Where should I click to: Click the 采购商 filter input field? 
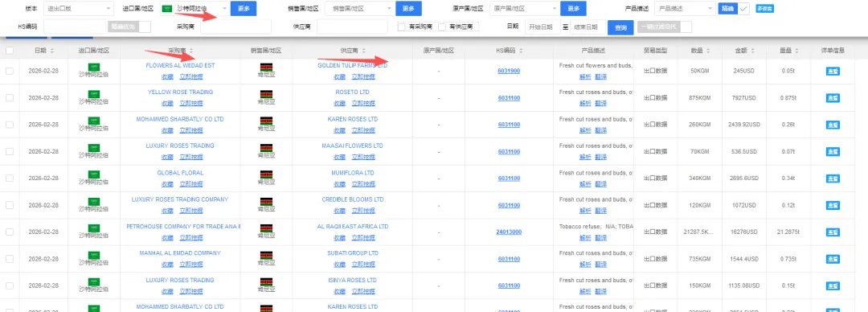(235, 27)
